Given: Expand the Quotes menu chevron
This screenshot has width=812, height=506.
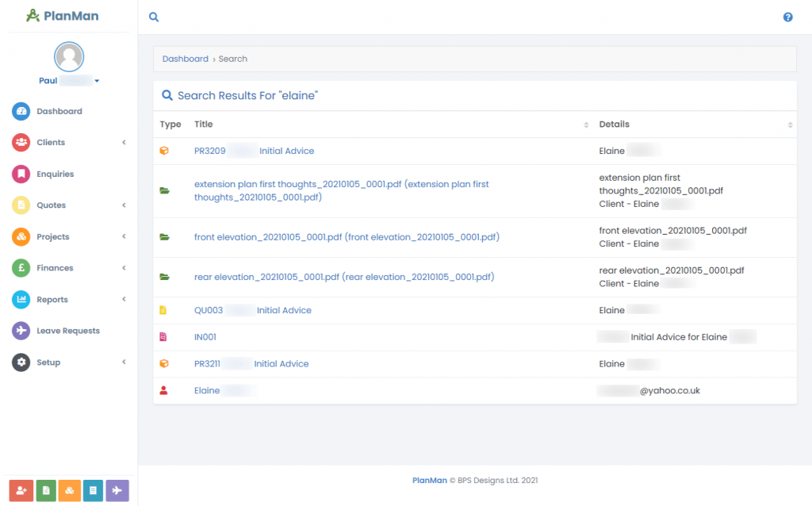Looking at the screenshot, I should [124, 205].
